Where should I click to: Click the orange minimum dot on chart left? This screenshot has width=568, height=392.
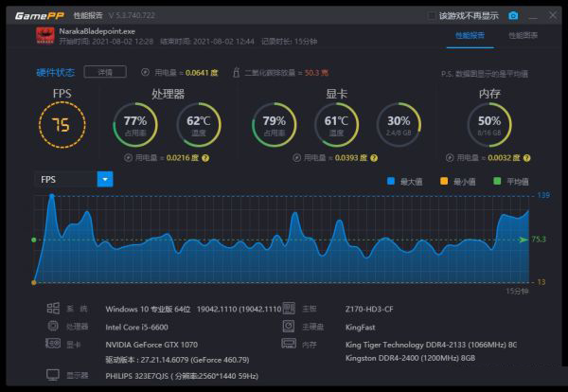point(34,282)
